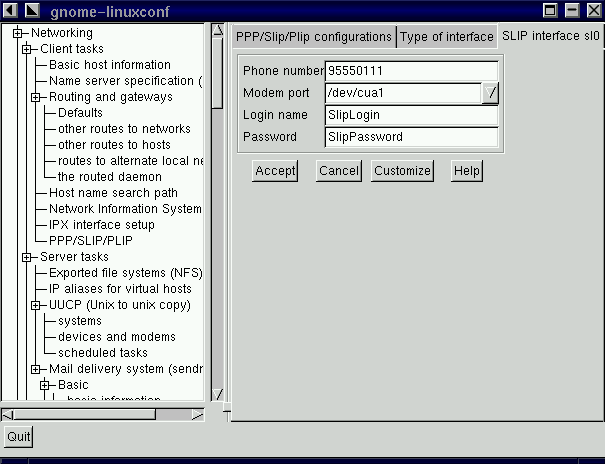This screenshot has height=464, width=605.
Task: Open the Modem port dropdown arrow
Action: (x=490, y=93)
